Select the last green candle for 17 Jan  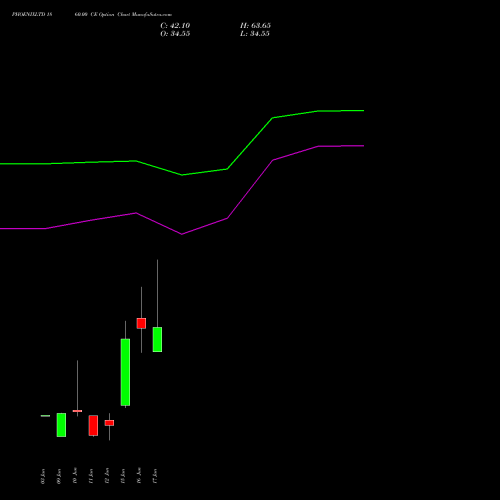point(157,339)
